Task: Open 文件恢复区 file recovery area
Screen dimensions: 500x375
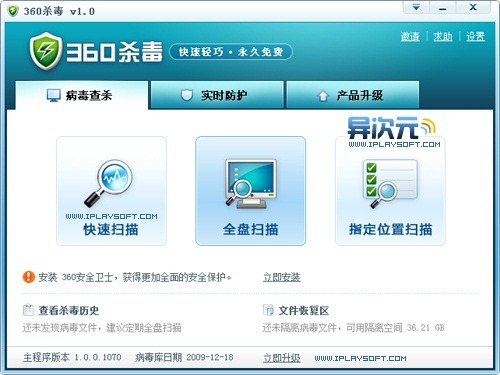Action: tap(304, 310)
